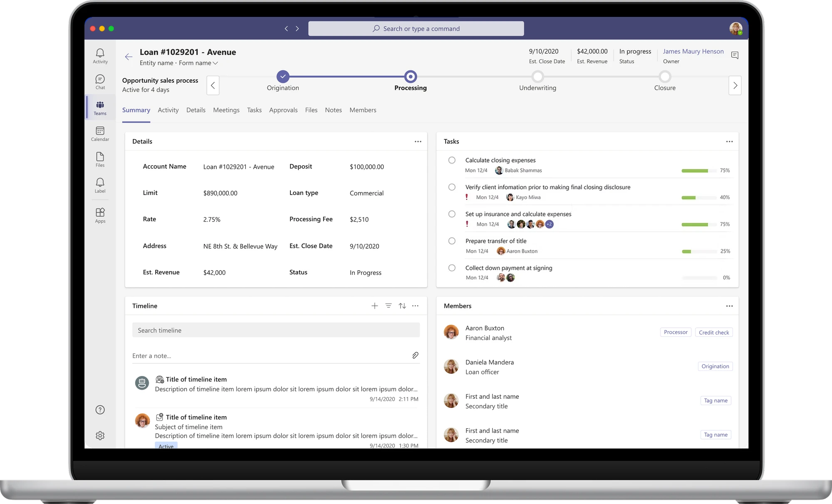This screenshot has width=832, height=504.
Task: Open Timeline card more options
Action: pyautogui.click(x=415, y=306)
